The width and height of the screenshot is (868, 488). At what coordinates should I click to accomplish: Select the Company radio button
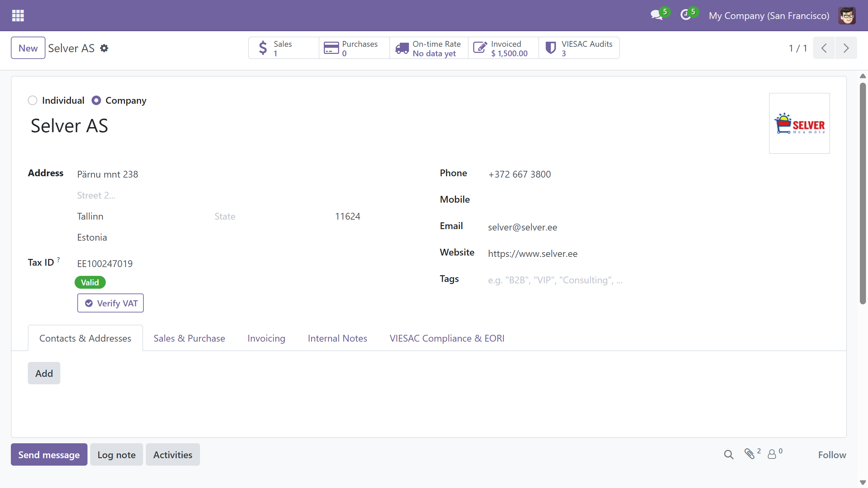[96, 100]
